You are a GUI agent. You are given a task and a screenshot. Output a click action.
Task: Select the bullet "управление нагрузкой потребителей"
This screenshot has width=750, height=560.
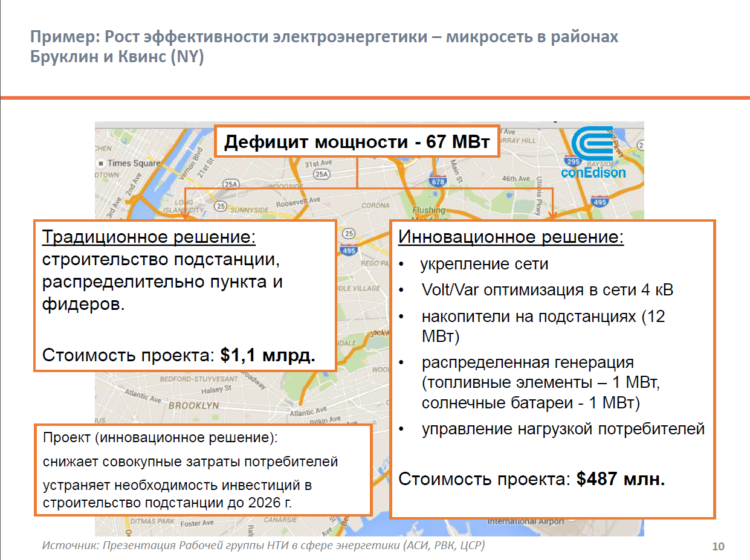pyautogui.click(x=563, y=429)
